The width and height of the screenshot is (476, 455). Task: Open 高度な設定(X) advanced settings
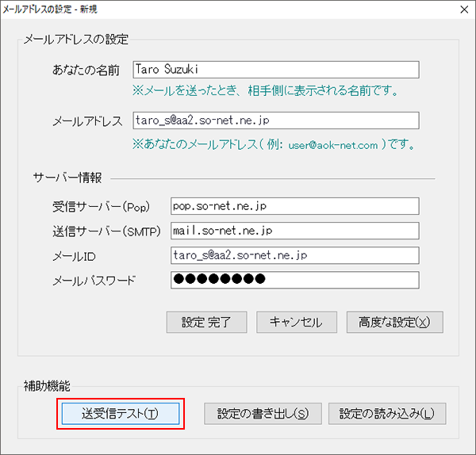pyautogui.click(x=394, y=322)
